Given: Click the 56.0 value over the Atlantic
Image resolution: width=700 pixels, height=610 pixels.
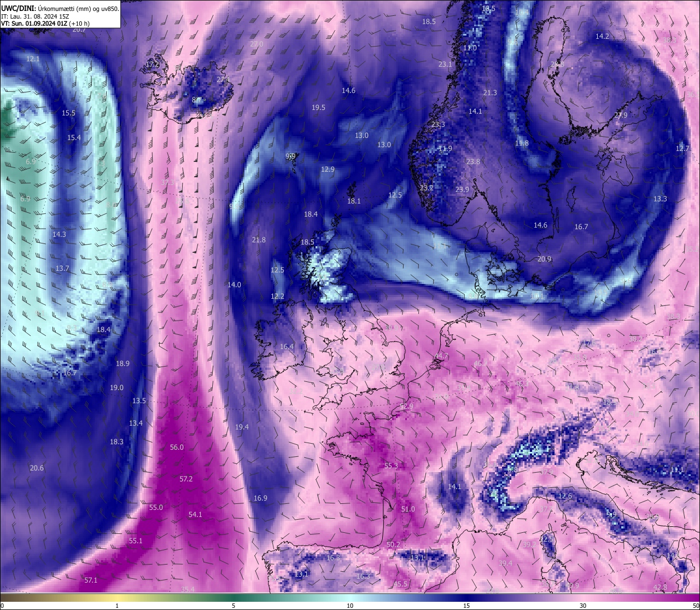Looking at the screenshot, I should (x=177, y=447).
